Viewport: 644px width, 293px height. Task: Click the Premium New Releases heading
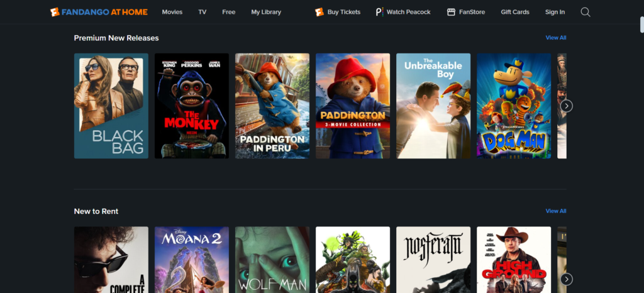(116, 38)
